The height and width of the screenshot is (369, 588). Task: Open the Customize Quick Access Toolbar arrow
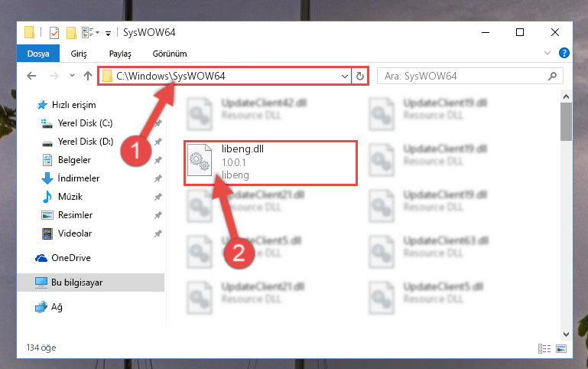[x=108, y=34]
